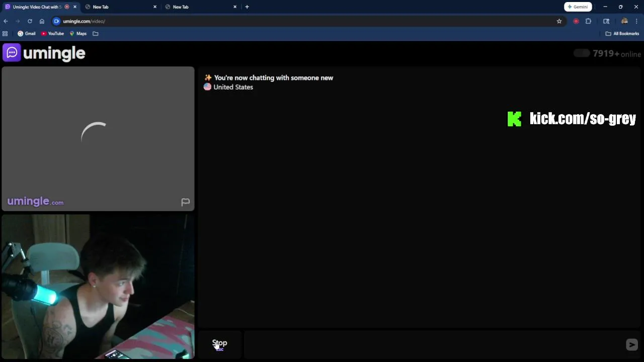Click the red recording extension icon
Viewport: 644px width, 362px height.
point(576,21)
